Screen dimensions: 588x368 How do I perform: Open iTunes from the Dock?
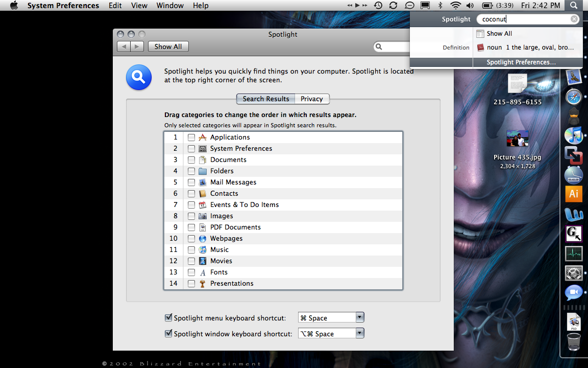(x=573, y=135)
